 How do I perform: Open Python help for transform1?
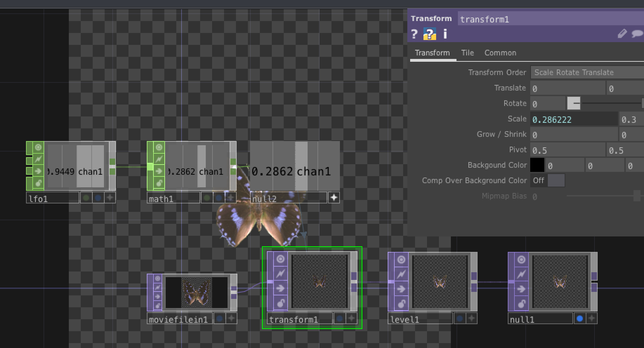click(x=429, y=34)
